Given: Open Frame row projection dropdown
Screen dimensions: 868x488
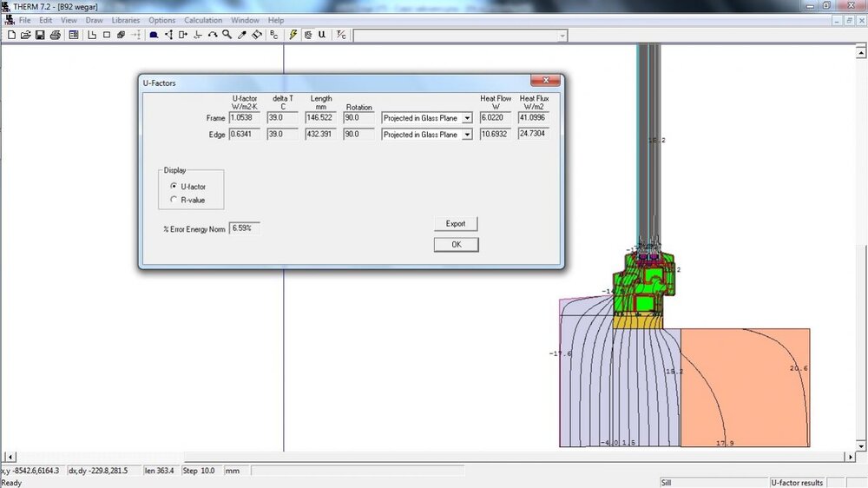Looking at the screenshot, I should tap(467, 118).
